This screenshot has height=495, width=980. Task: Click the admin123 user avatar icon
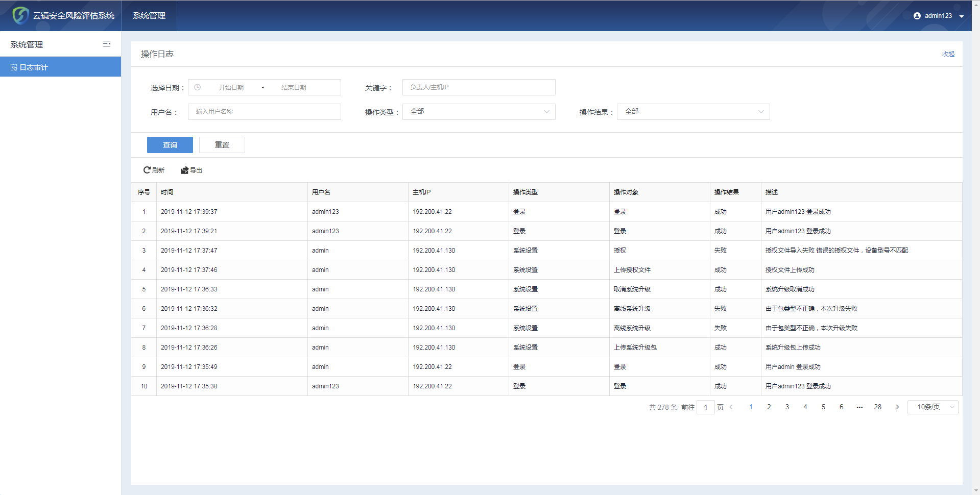[x=917, y=16]
